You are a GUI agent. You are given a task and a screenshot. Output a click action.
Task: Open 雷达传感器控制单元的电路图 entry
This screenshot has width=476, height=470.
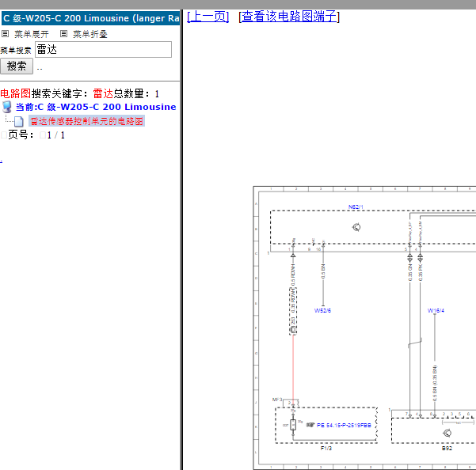tap(86, 121)
